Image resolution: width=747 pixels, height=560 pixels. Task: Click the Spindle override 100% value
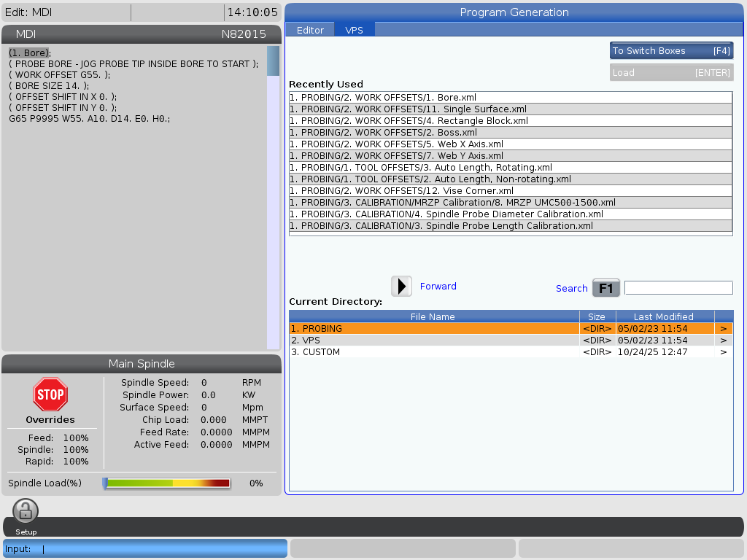pyautogui.click(x=76, y=449)
